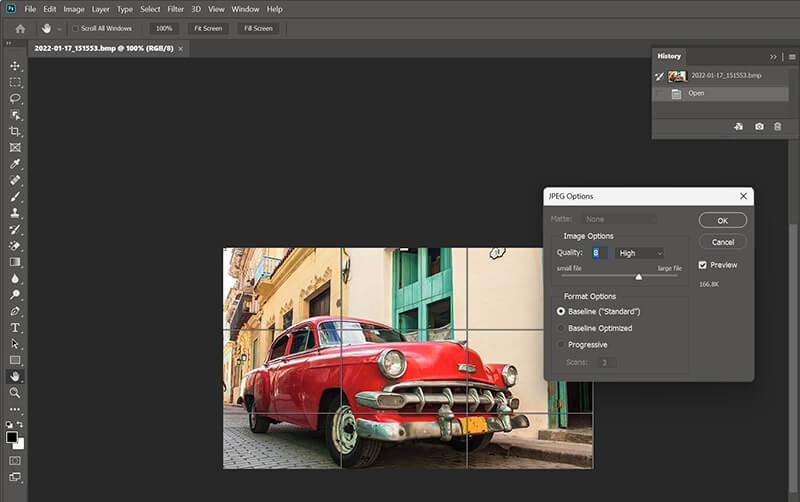Open the Edit Toolbar three-dots menu
The height and width of the screenshot is (502, 800).
point(15,409)
